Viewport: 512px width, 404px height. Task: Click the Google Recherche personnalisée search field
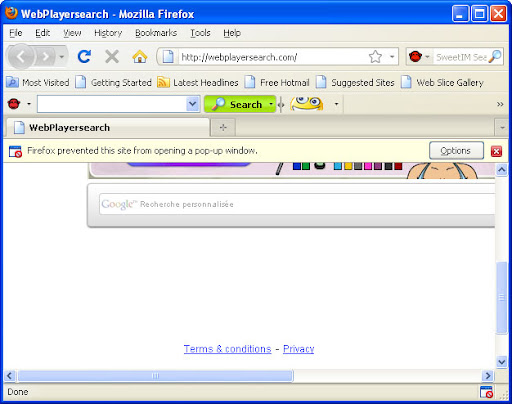coord(297,204)
